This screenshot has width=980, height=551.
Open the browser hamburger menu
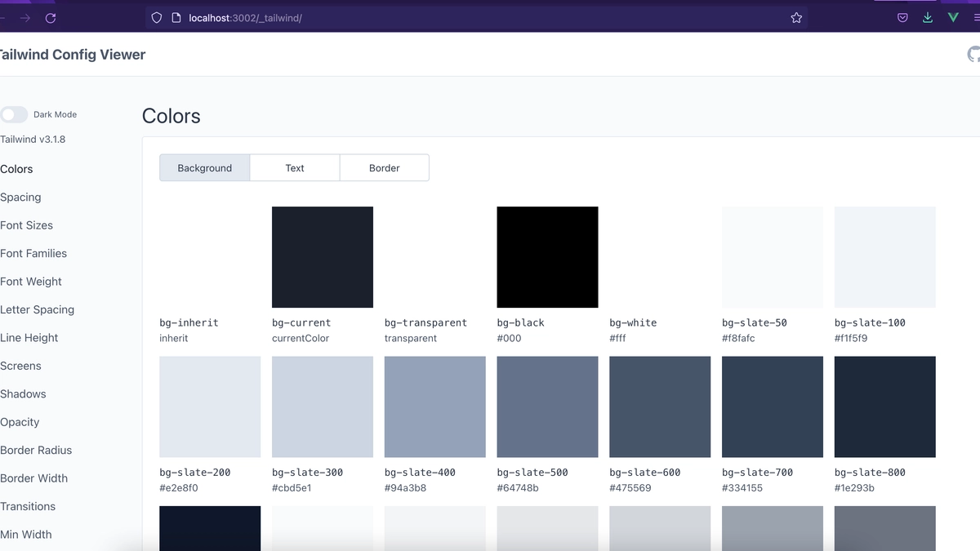(x=977, y=17)
